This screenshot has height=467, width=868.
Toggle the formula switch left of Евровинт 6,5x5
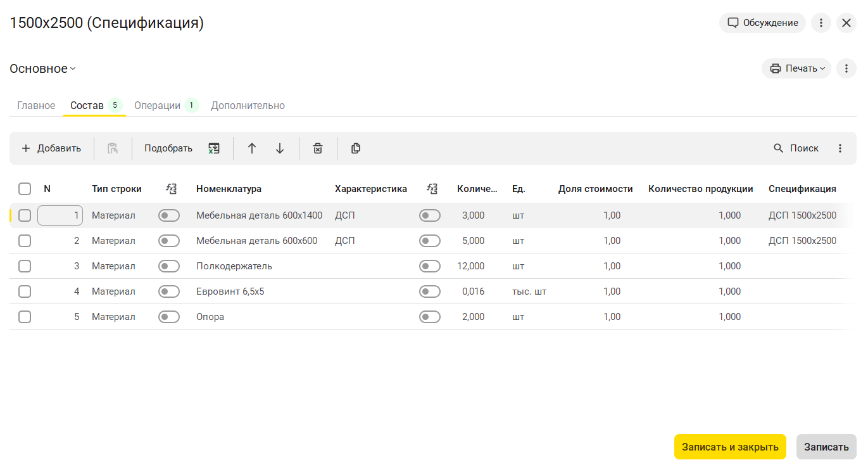click(169, 291)
